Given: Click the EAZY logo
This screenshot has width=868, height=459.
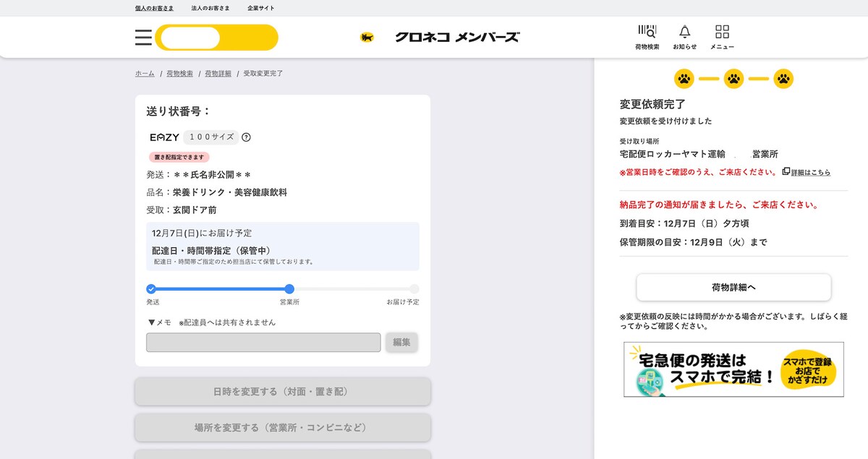Looking at the screenshot, I should click(x=163, y=137).
